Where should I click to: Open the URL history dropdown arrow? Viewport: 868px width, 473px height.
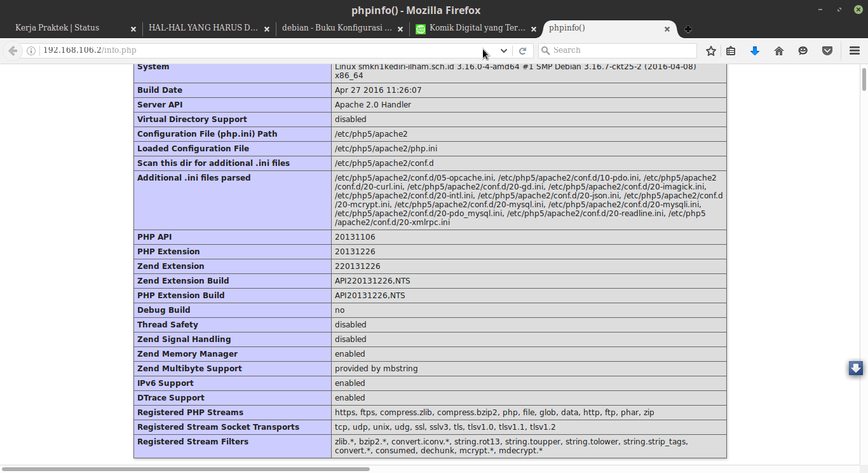click(504, 51)
